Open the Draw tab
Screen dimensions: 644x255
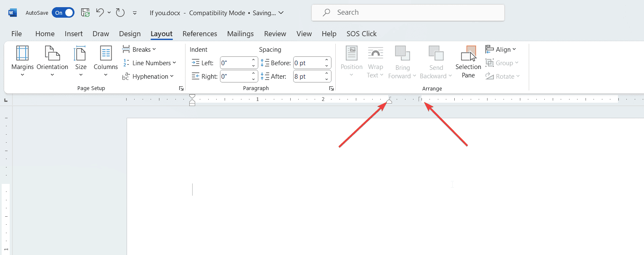coord(101,34)
